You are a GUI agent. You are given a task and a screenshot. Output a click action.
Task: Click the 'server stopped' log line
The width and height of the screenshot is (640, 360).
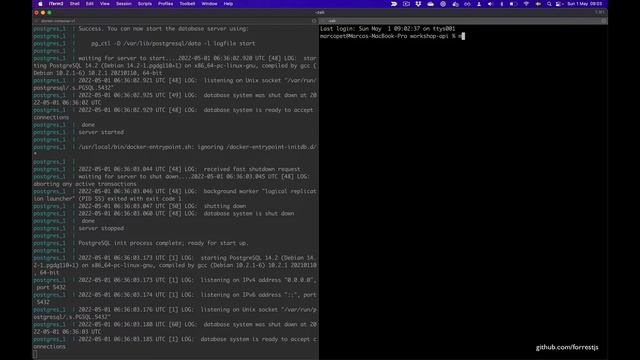pos(101,228)
